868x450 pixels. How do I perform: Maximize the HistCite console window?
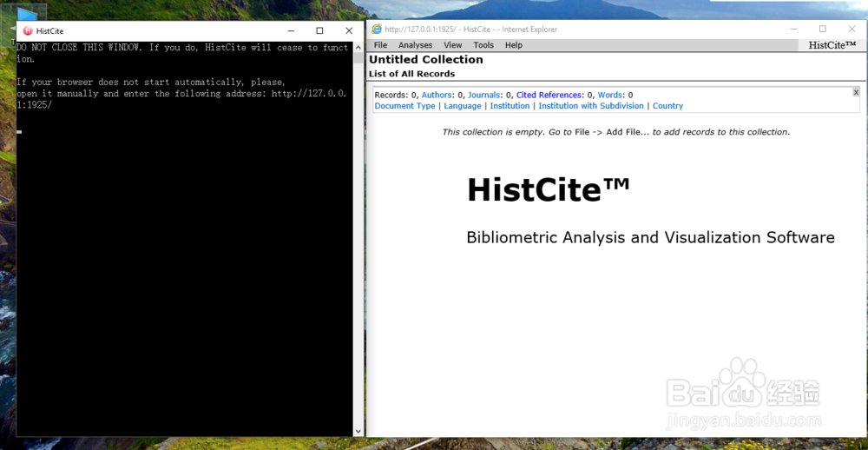click(319, 31)
